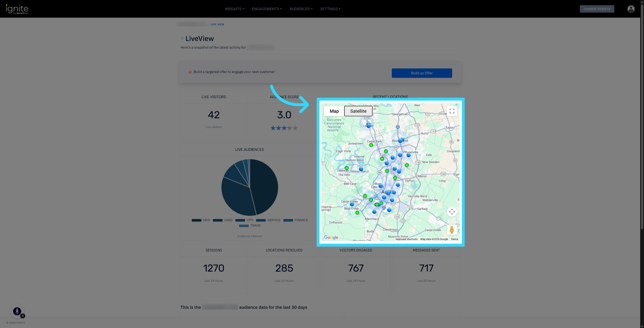
Task: Switch the map to Map view
Action: 334,111
